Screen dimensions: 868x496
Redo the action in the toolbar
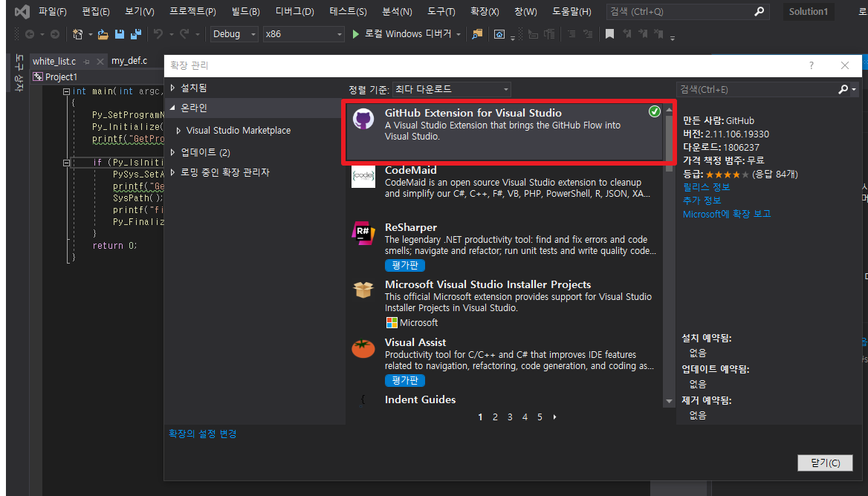click(184, 34)
